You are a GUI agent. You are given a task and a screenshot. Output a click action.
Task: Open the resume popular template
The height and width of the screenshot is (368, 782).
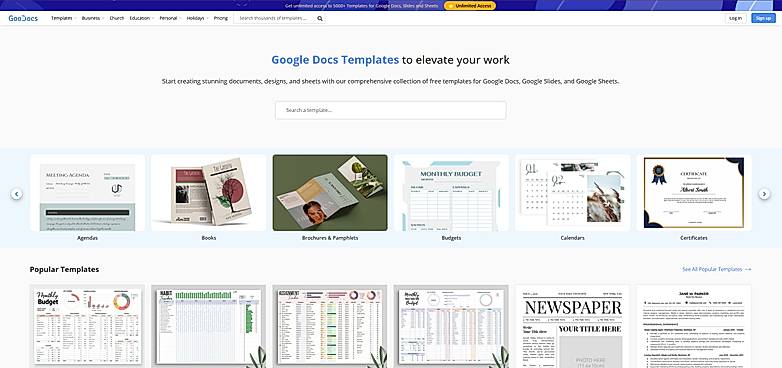click(x=694, y=326)
